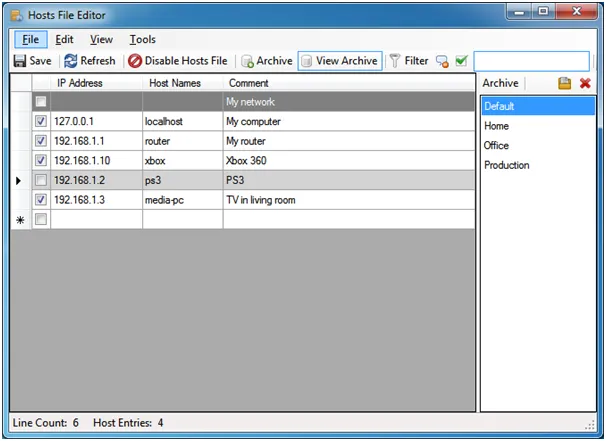Image resolution: width=606 pixels, height=441 pixels.
Task: Click the Filter funnel icon
Action: 396,61
